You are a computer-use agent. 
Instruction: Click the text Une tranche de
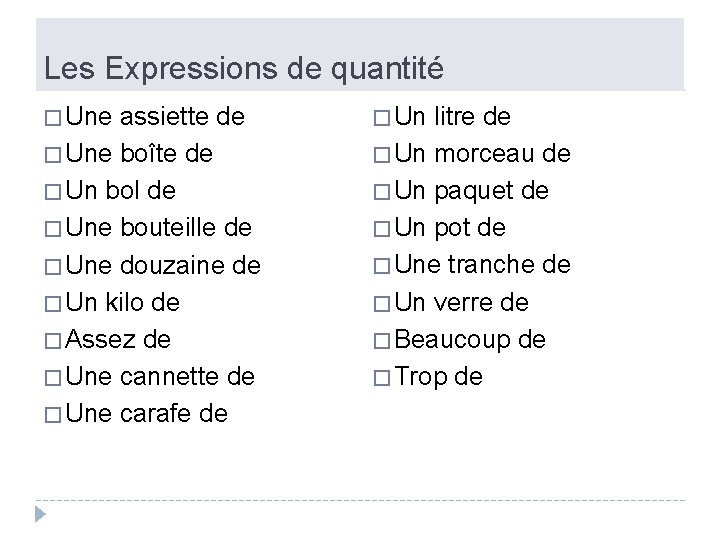tap(483, 265)
